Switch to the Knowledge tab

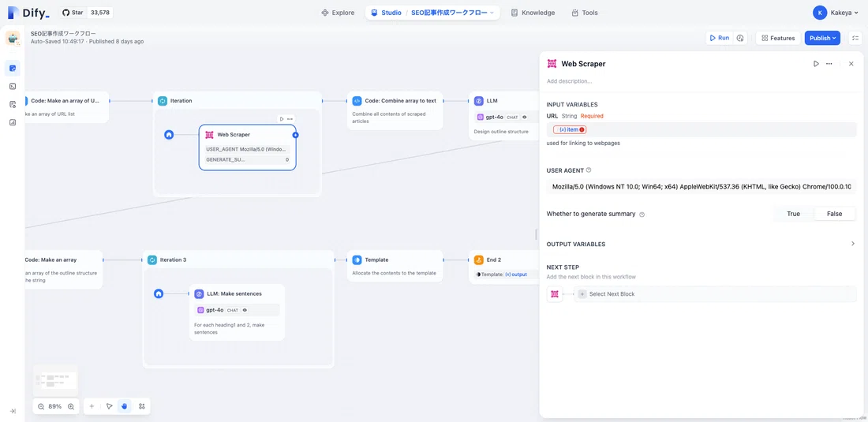[x=533, y=12]
